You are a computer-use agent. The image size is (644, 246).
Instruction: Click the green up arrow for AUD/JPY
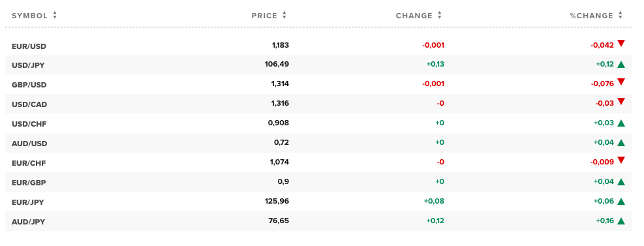pos(621,221)
